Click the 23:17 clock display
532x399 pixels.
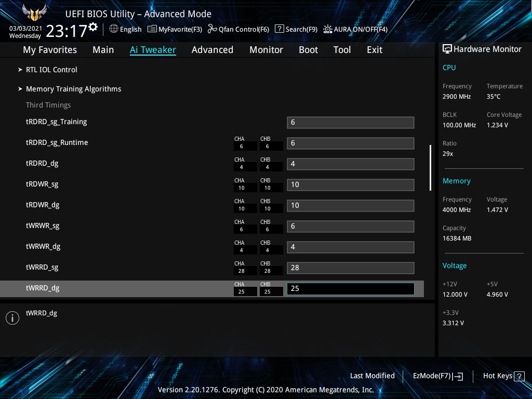click(67, 31)
